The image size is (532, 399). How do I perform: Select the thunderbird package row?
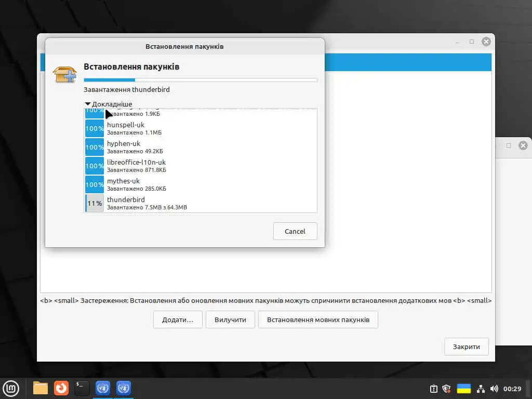click(201, 203)
